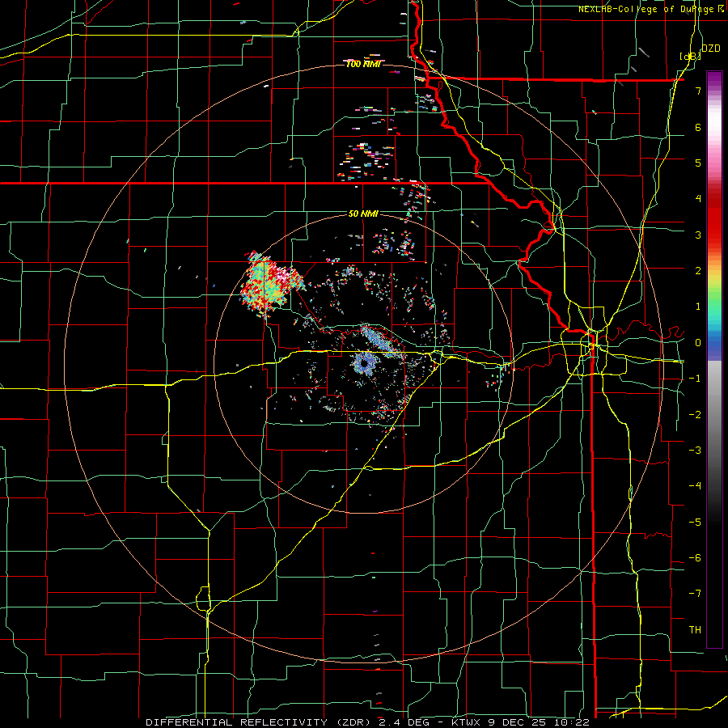Click the 0 value on the color scale

point(698,343)
